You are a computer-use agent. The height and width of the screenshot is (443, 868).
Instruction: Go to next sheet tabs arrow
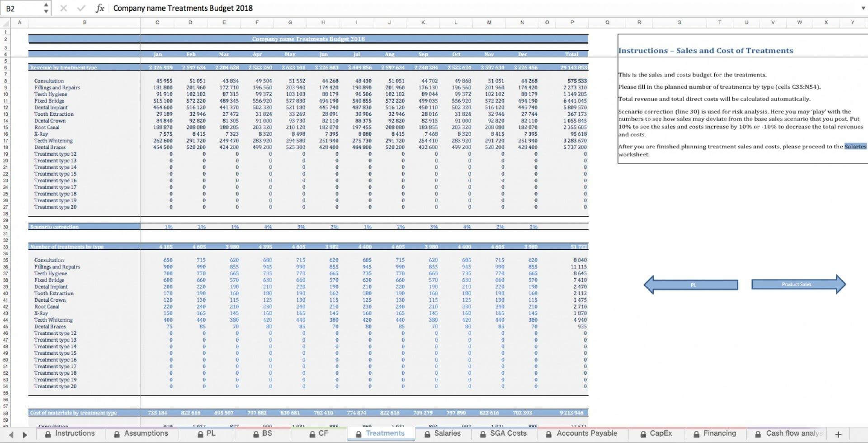(25, 434)
